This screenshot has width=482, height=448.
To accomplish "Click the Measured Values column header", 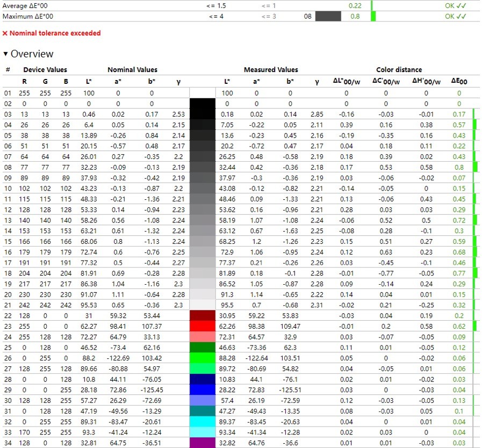I will [x=271, y=70].
